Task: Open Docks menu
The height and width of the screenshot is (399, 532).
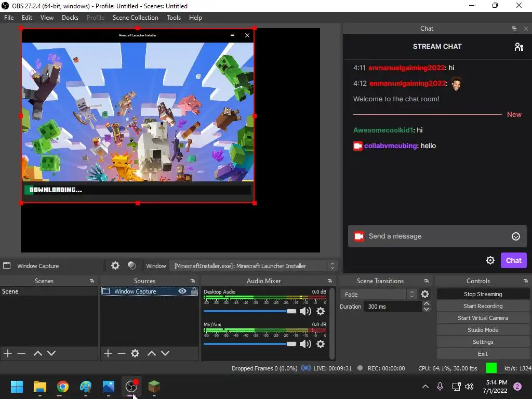Action: click(x=70, y=18)
